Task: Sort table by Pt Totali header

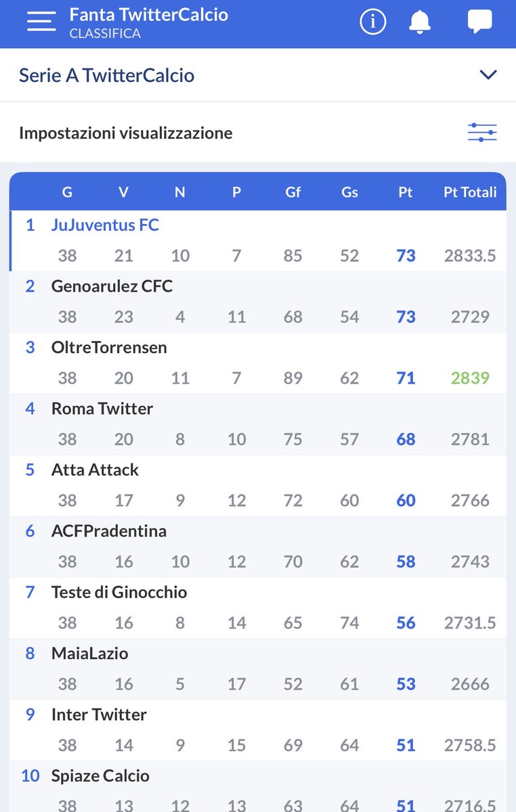Action: point(470,192)
